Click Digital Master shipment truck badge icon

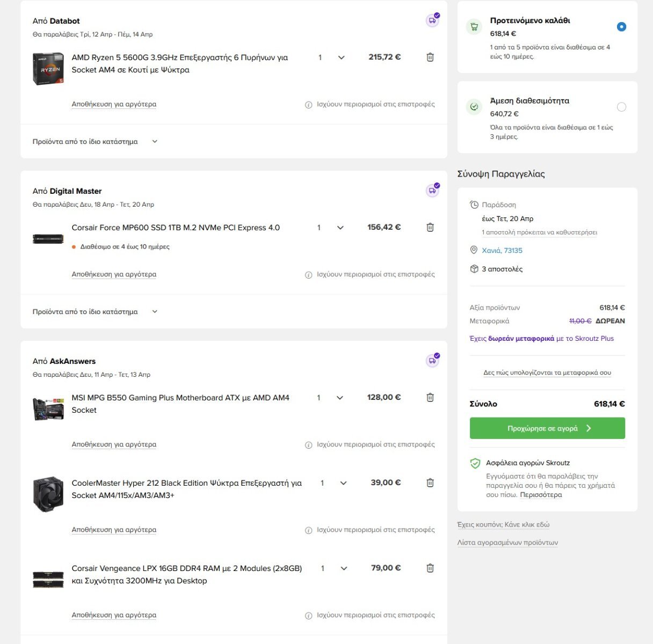(x=432, y=191)
